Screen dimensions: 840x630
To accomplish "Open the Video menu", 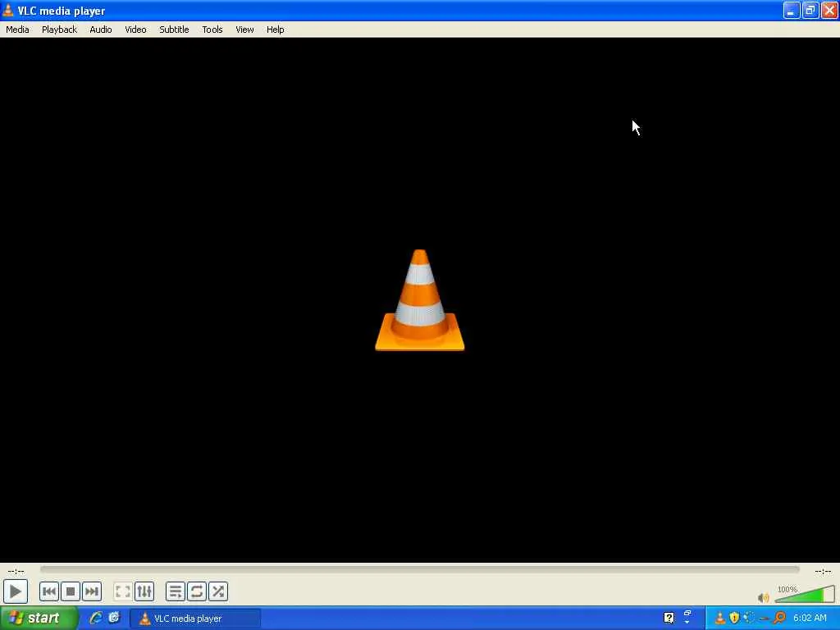I will pyautogui.click(x=135, y=30).
